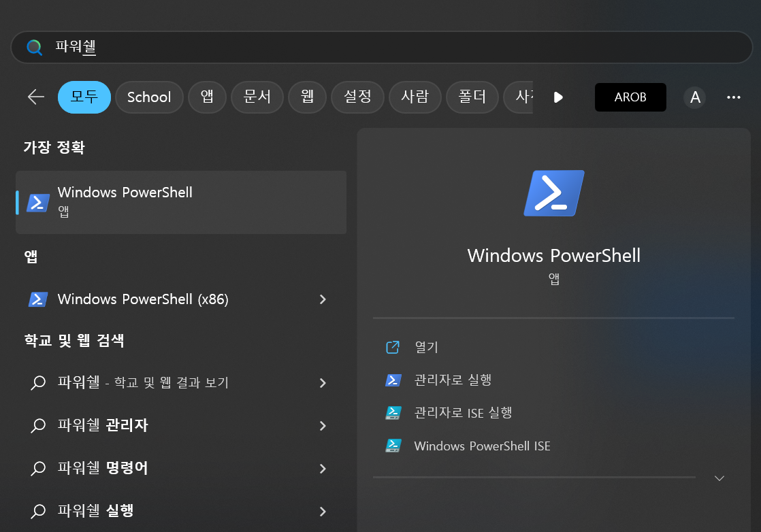
Task: Click search icon beside 파워쉘 실행
Action: point(38,511)
